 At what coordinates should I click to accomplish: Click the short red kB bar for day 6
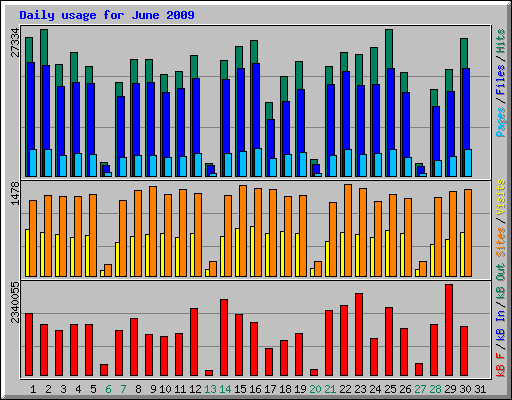coord(104,370)
